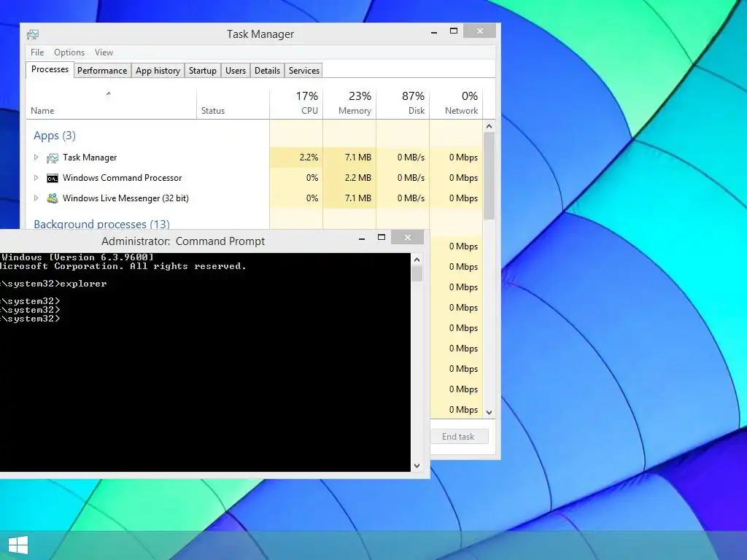Click Task Manager process list scroll-down arrow
Viewport: 747px width, 560px height.
(489, 413)
